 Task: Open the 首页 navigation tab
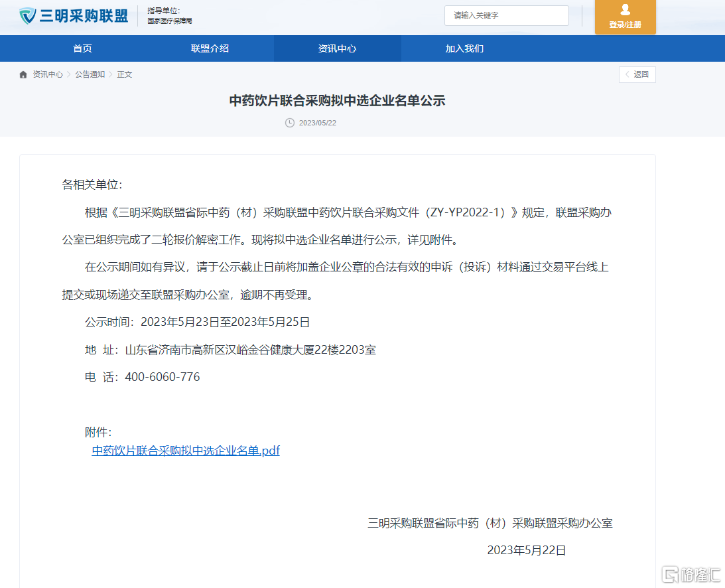[82, 48]
